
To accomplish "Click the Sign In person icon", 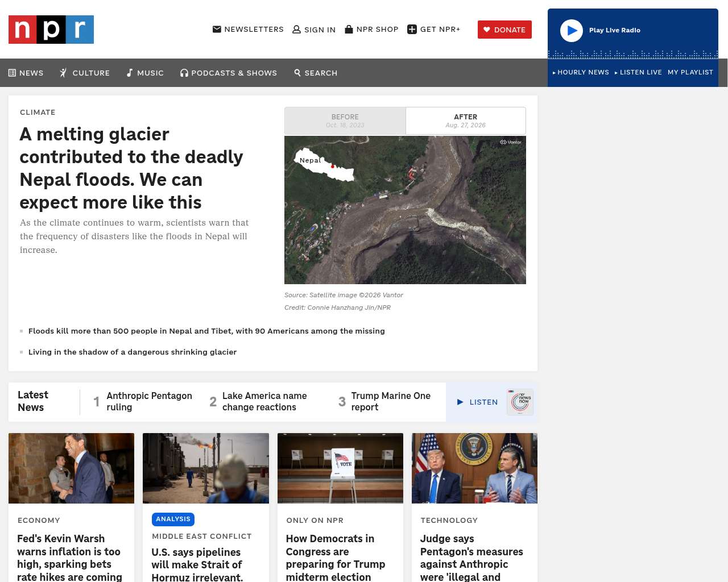I will [296, 30].
